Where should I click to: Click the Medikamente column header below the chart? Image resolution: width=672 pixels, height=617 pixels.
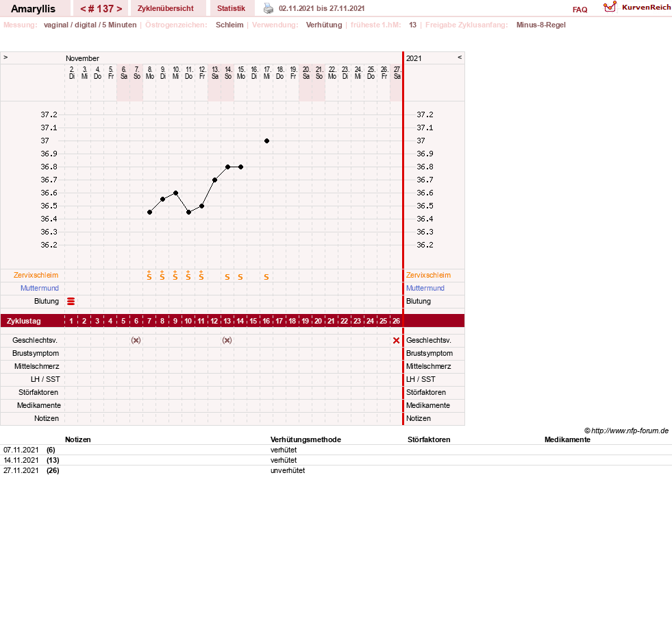tap(567, 439)
